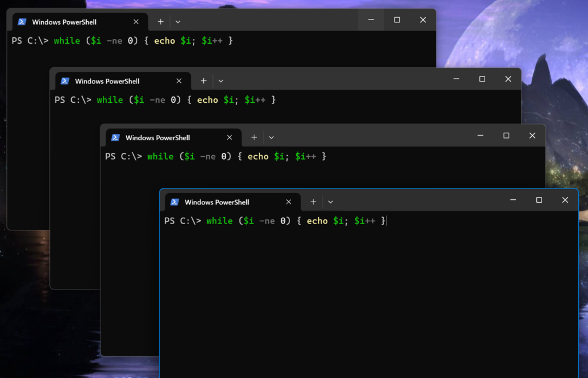
Task: Minimize the third-from-back PowerShell window
Action: pyautogui.click(x=480, y=136)
